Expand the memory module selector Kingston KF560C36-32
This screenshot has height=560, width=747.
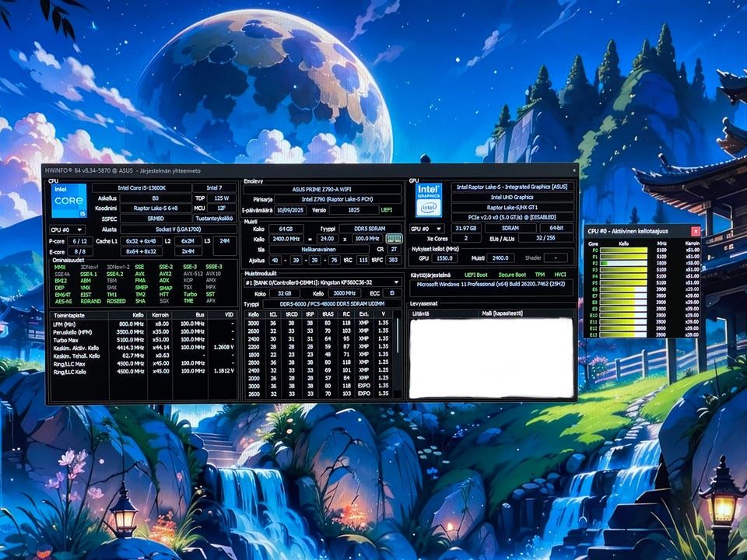pos(322,282)
